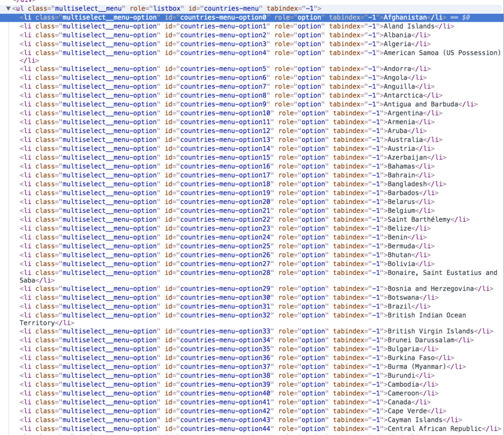504x435 pixels.
Task: Collapse the countries-menu ul element
Action: 8,9
